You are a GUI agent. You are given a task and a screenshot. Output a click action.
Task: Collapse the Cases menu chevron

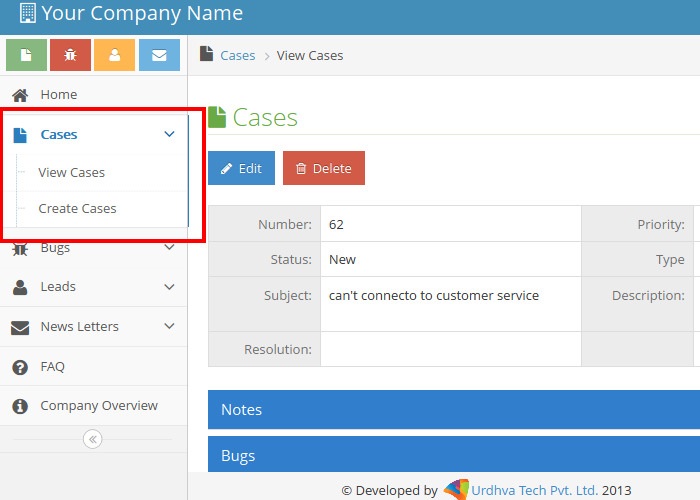[169, 135]
